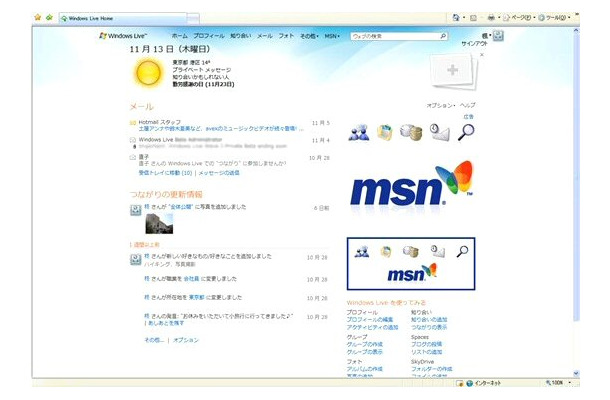Click the プロフィールの編集 link
Image resolution: width=610 pixels, height=400 pixels.
click(370, 320)
